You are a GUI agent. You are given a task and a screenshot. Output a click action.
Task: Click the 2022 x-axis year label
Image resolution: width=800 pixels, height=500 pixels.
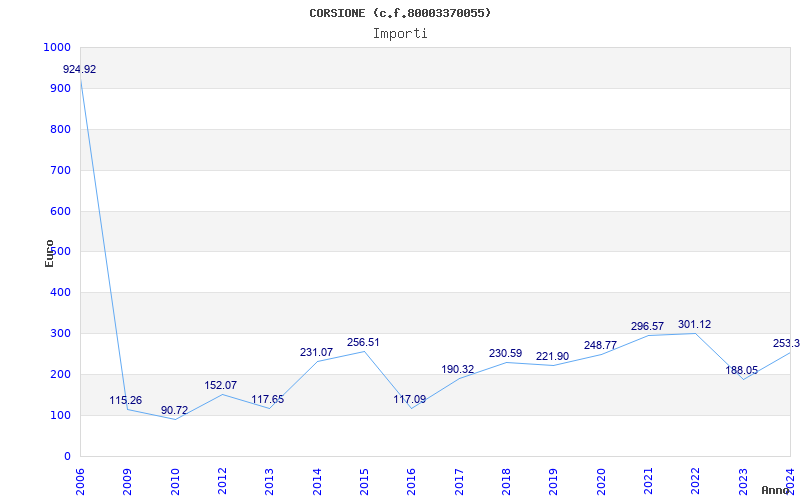pyautogui.click(x=696, y=482)
